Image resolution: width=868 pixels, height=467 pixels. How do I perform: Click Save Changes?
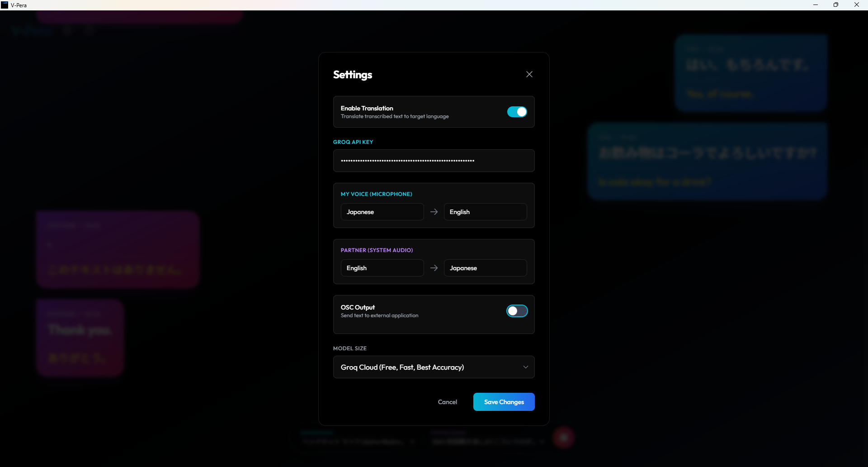pyautogui.click(x=504, y=402)
